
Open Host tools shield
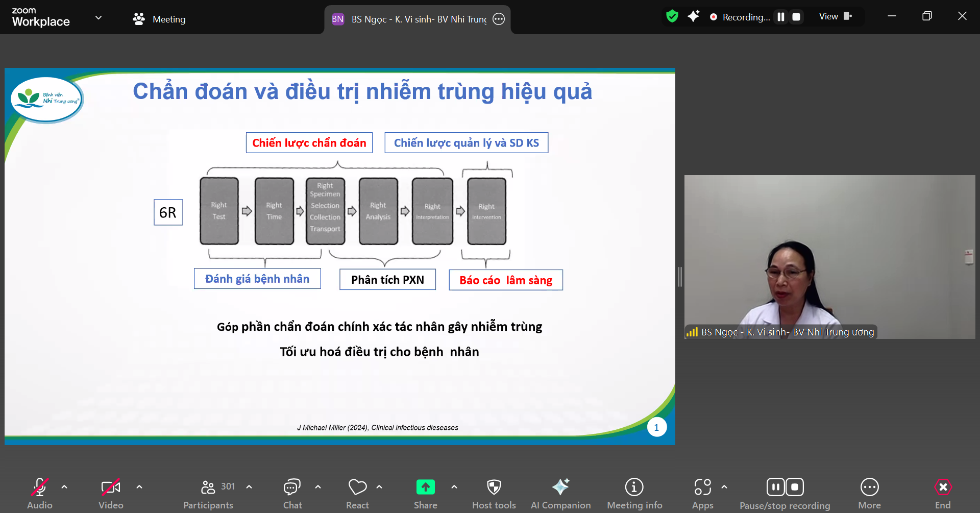[494, 493]
